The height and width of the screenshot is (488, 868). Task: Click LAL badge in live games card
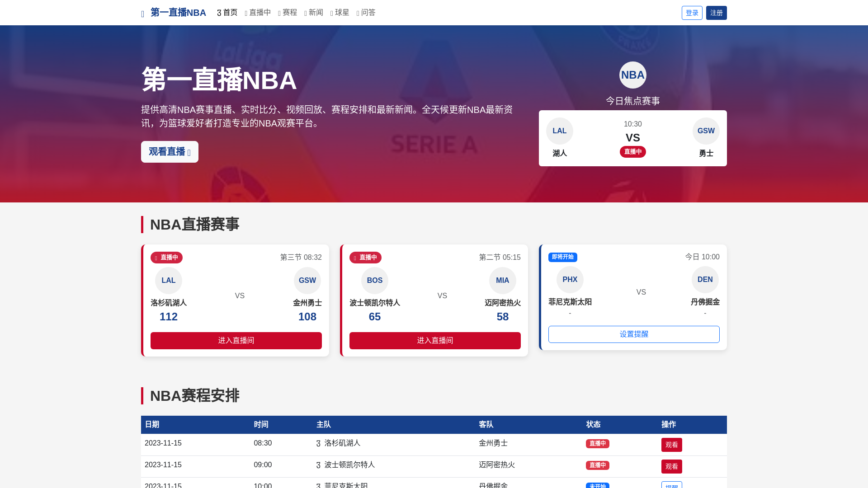pos(169,281)
